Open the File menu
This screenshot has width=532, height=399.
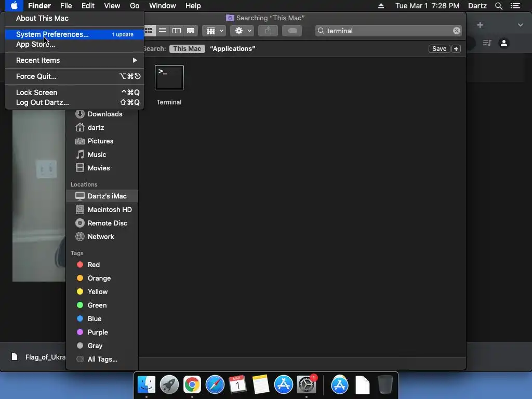tap(66, 6)
